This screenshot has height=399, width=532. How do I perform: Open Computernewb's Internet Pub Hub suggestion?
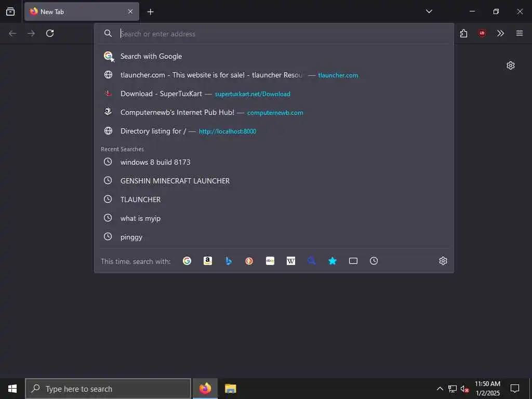click(x=274, y=112)
